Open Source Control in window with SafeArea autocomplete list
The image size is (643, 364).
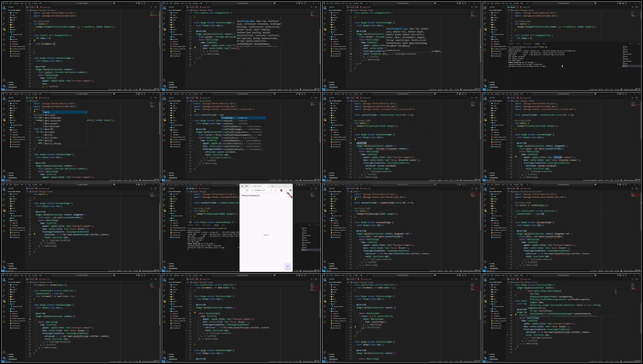[x=164, y=109]
